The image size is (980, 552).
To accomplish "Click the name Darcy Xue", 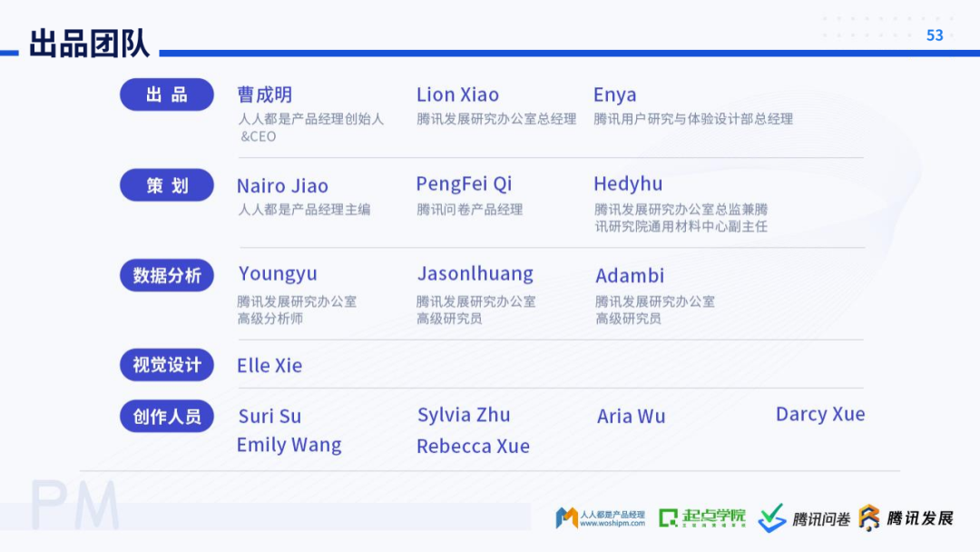I will (x=820, y=415).
